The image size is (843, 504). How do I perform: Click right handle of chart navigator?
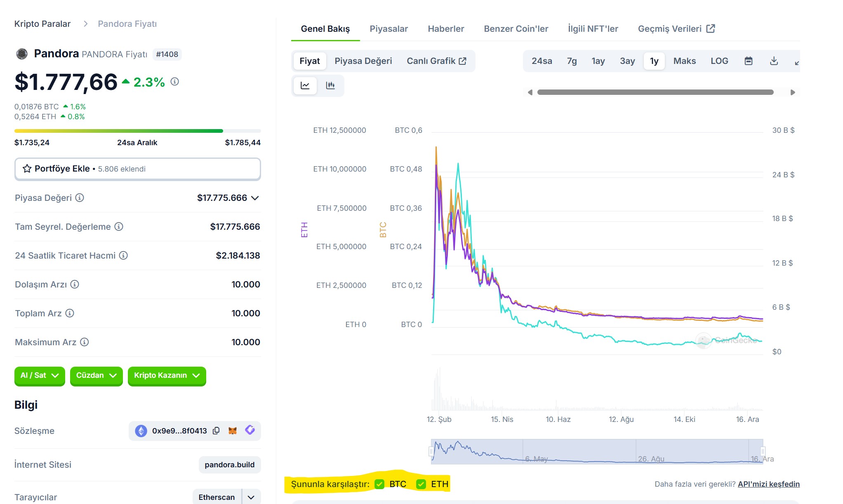pos(763,452)
